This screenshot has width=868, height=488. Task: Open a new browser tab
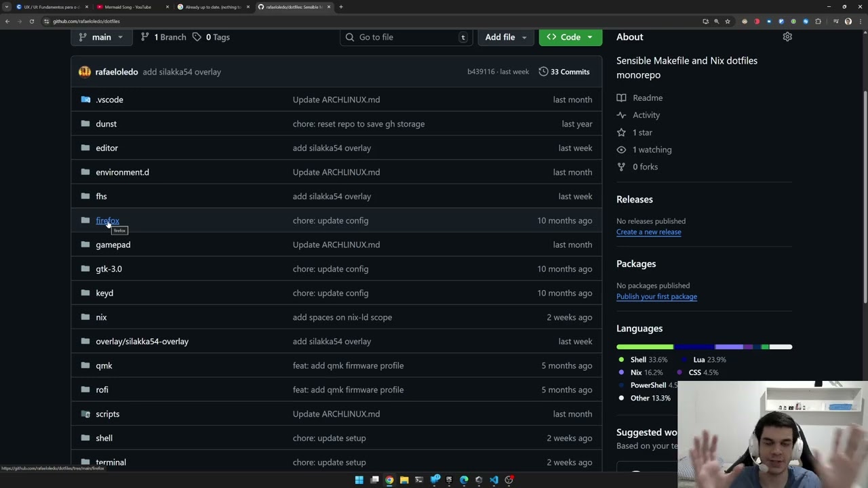(x=341, y=7)
